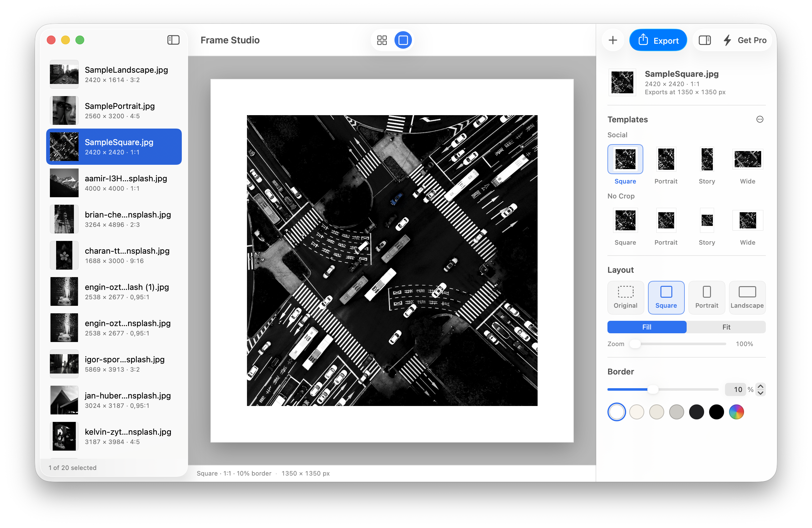This screenshot has width=812, height=528.
Task: Select aamir-I3H...splash.jpg in the list
Action: pyautogui.click(x=114, y=183)
